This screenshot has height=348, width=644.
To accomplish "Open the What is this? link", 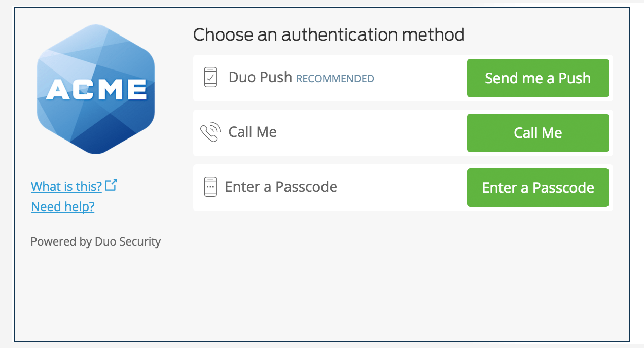I will click(x=65, y=186).
